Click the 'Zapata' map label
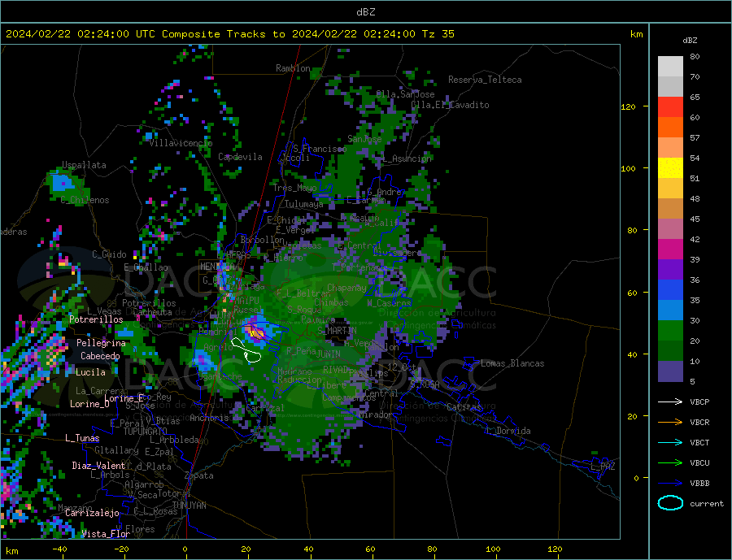Viewport: 732px width, 560px height. (x=199, y=475)
